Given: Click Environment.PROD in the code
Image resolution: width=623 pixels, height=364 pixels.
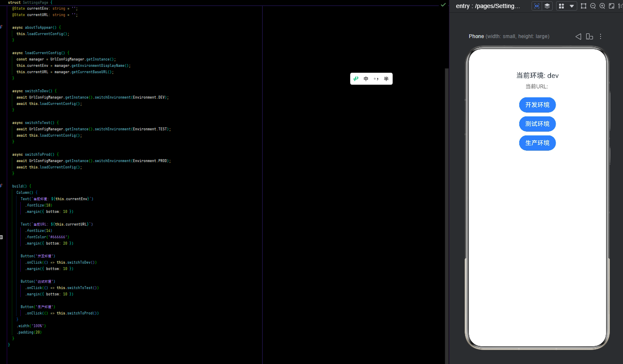Looking at the screenshot, I should (150, 161).
